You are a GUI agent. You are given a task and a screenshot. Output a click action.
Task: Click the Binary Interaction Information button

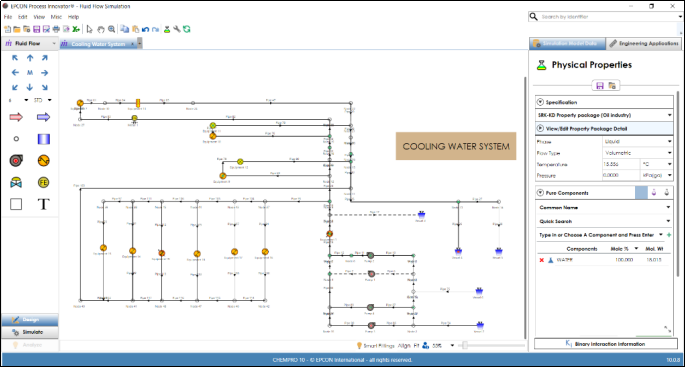pyautogui.click(x=605, y=344)
